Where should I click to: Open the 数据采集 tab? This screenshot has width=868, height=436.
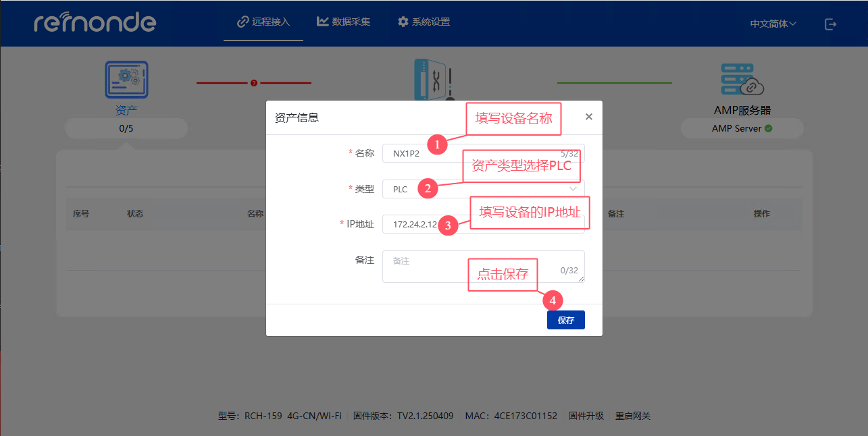(344, 22)
